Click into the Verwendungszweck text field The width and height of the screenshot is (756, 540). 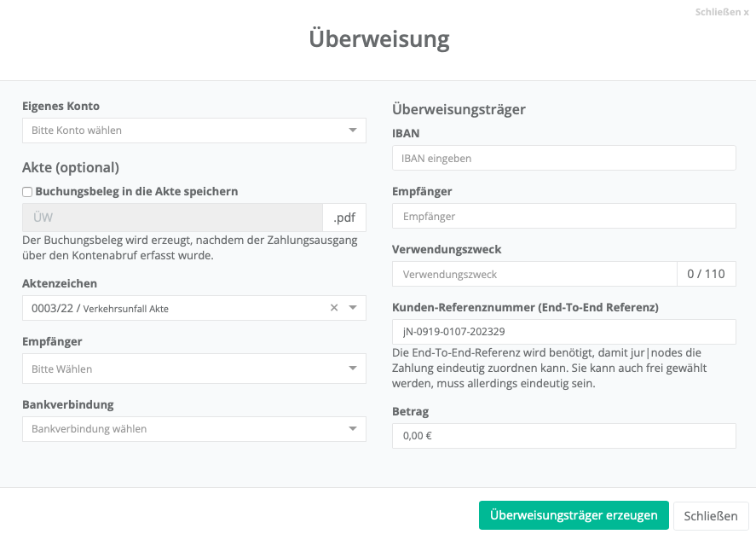pyautogui.click(x=534, y=274)
